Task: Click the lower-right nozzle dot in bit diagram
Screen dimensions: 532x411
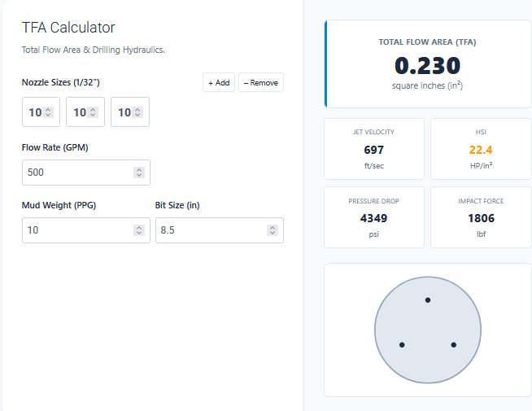Action: pyautogui.click(x=454, y=345)
